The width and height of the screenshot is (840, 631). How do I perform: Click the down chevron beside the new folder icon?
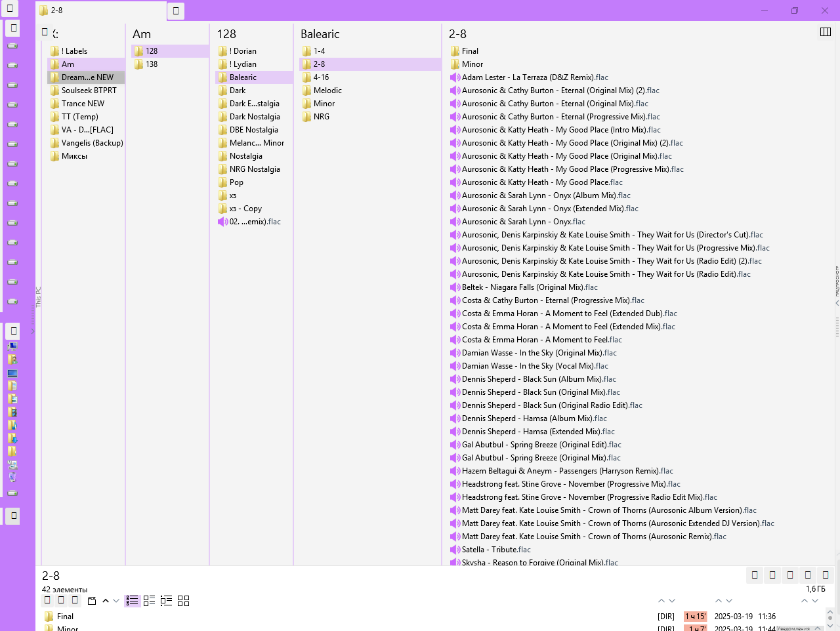[x=116, y=600]
